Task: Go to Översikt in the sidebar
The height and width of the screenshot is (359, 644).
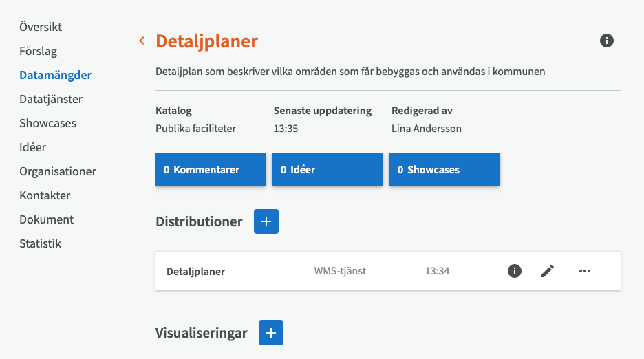Action: [41, 27]
